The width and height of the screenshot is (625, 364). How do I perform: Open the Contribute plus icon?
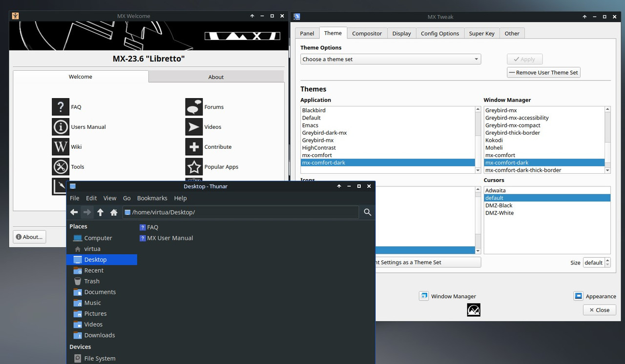point(194,147)
